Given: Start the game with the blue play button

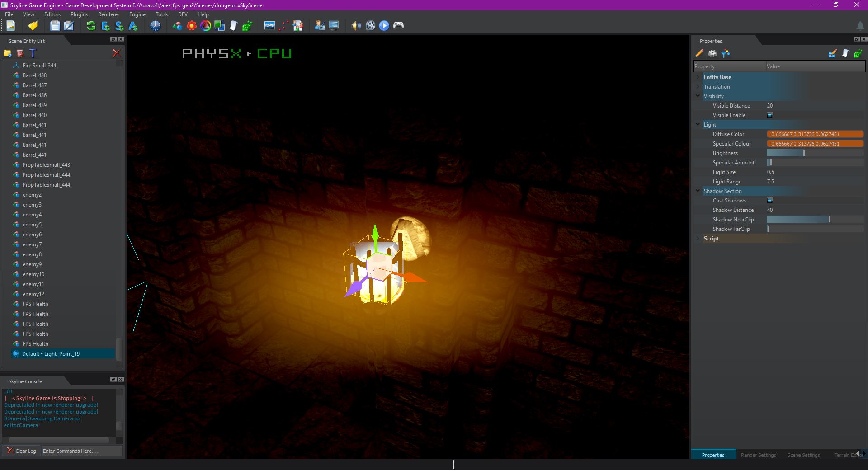Looking at the screenshot, I should click(x=384, y=26).
